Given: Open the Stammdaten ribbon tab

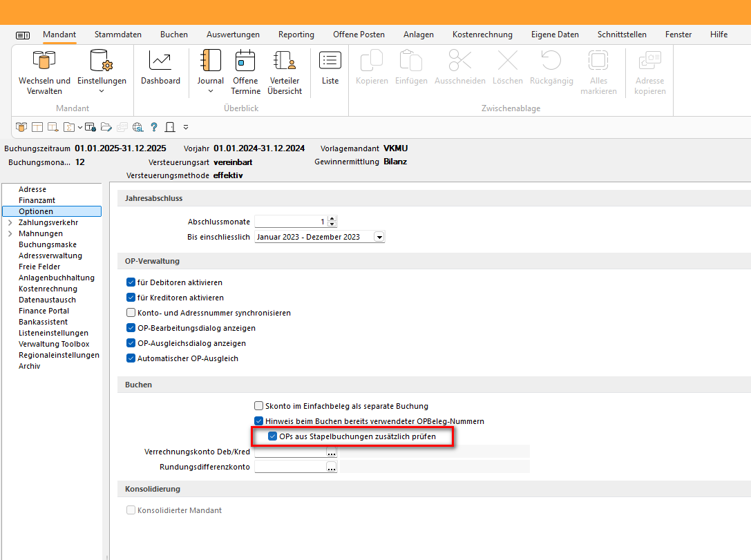Looking at the screenshot, I should click(x=118, y=35).
